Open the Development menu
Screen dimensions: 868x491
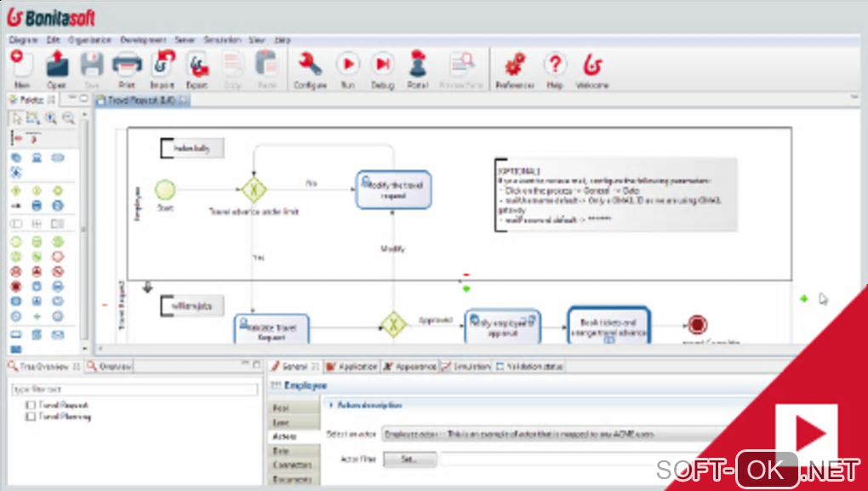143,40
